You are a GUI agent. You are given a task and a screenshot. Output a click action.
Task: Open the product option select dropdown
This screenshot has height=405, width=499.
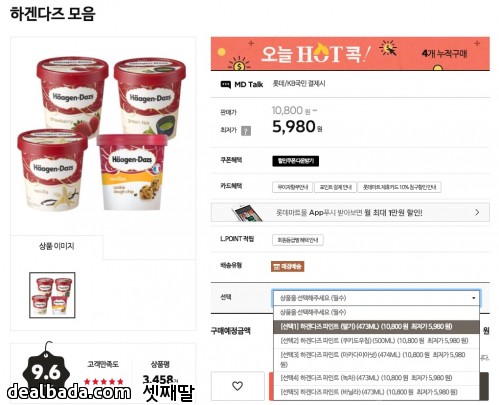376,298
